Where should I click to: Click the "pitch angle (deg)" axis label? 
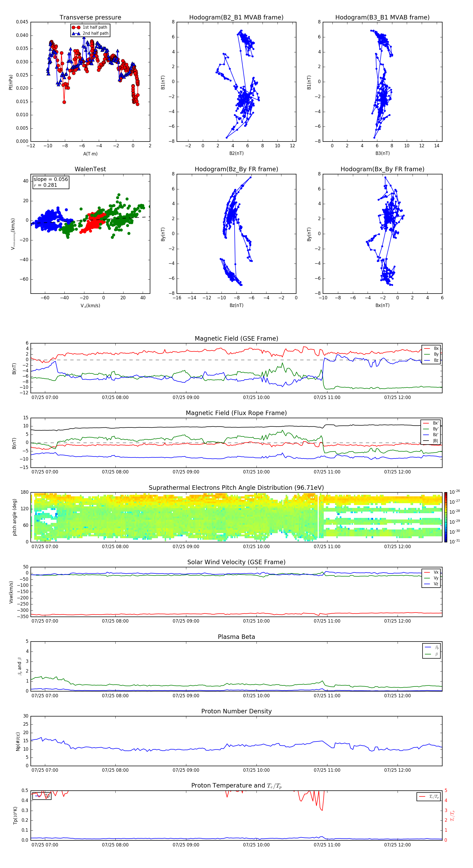pos(14,517)
